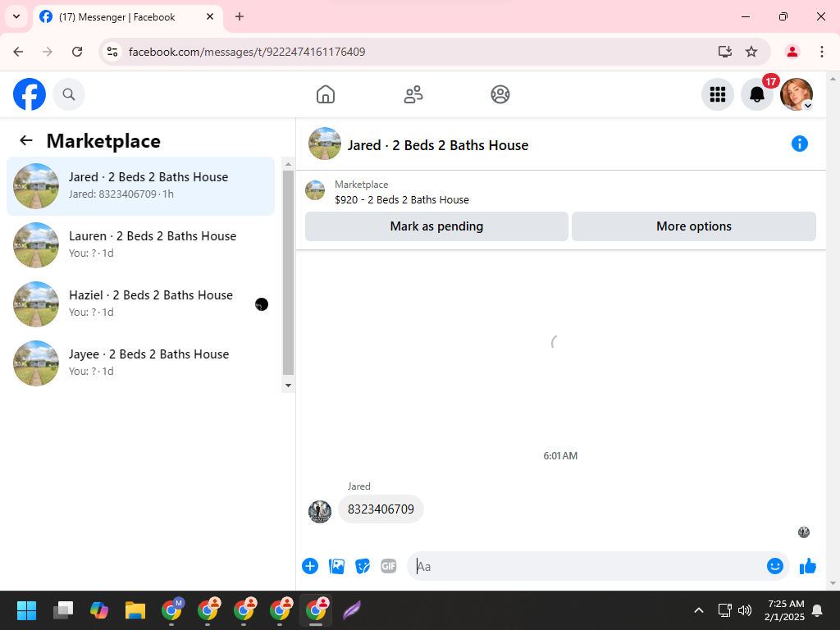
Task: Click the Mark as pending button
Action: pyautogui.click(x=436, y=226)
